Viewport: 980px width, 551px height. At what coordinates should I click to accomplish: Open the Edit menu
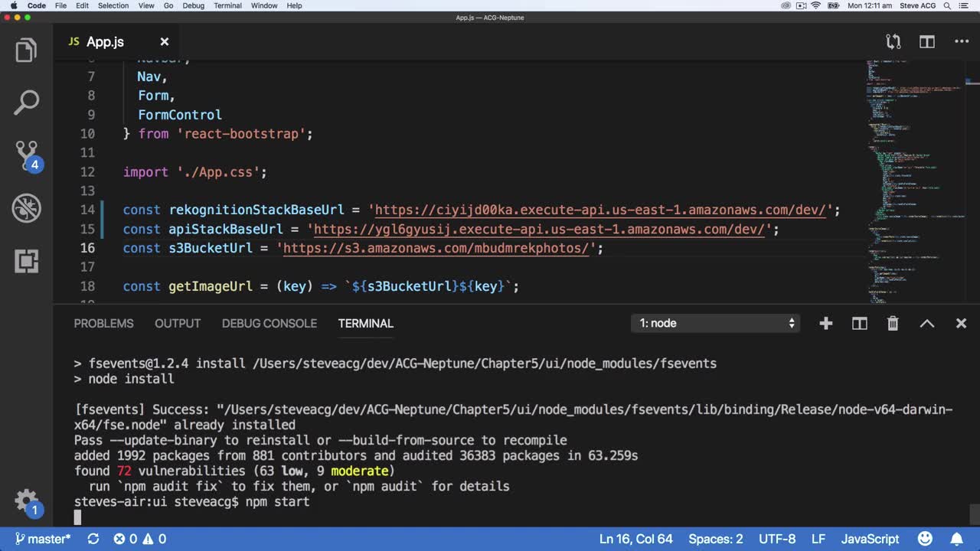pos(82,5)
